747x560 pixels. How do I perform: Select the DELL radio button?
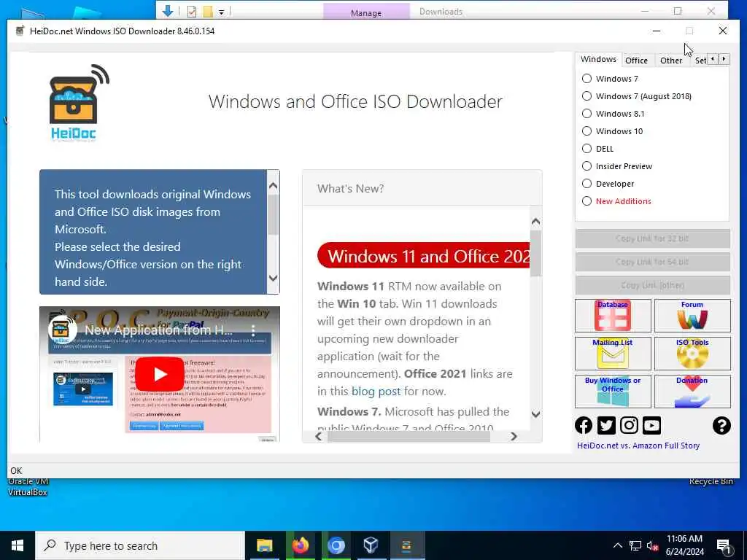(587, 149)
